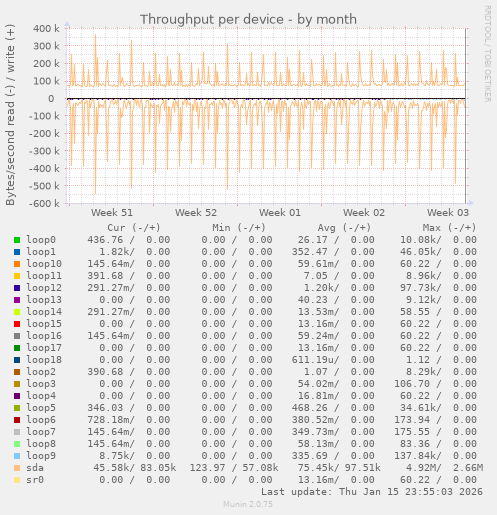The height and width of the screenshot is (515, 497).
Task: Click the loop13 purple legend swatch
Action: point(17,300)
